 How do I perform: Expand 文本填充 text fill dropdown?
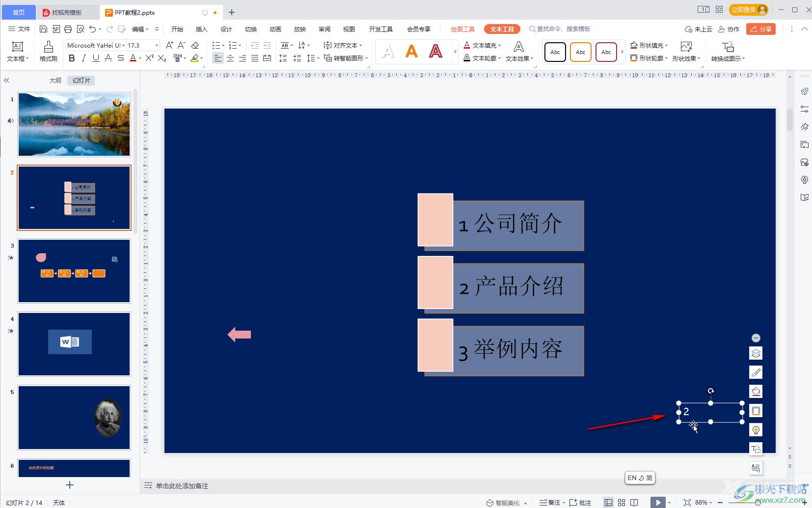(500, 45)
